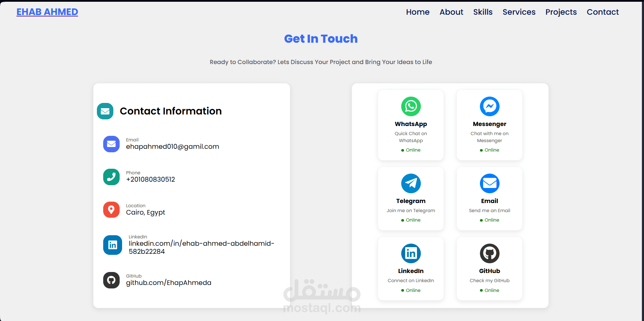
Task: Click the green Phone handset icon
Action: coord(111,177)
